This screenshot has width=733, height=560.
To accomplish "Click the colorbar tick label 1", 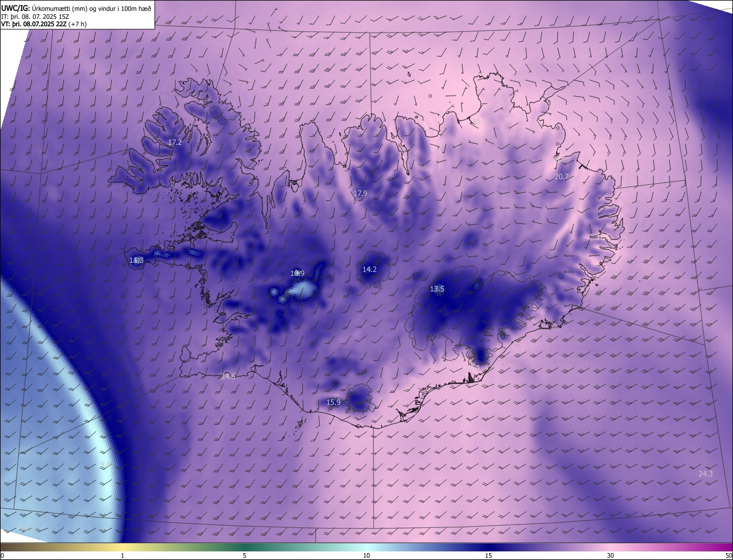I will pyautogui.click(x=123, y=556).
